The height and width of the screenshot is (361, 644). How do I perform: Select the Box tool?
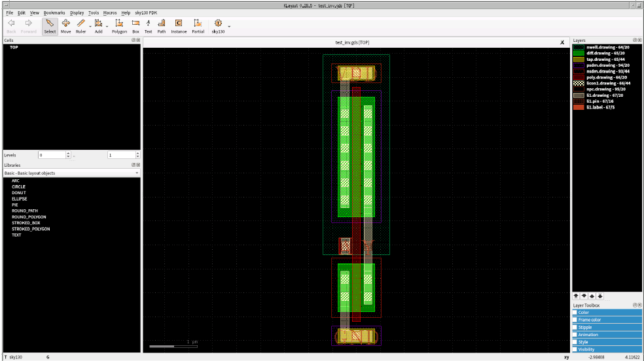click(135, 26)
